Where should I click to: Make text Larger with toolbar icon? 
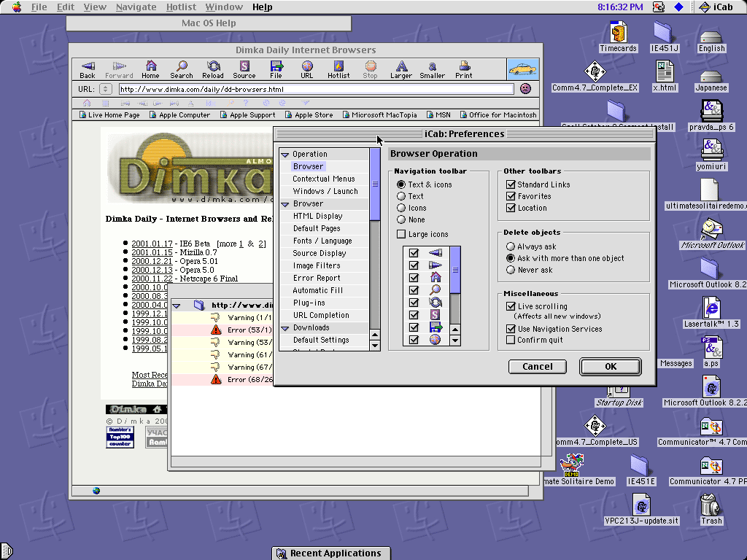(x=401, y=69)
